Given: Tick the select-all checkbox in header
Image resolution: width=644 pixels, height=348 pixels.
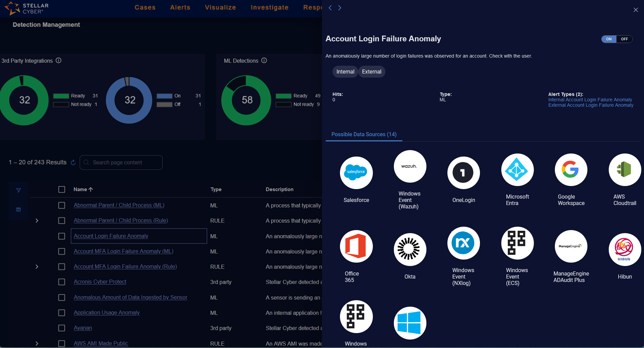Looking at the screenshot, I should (x=62, y=189).
